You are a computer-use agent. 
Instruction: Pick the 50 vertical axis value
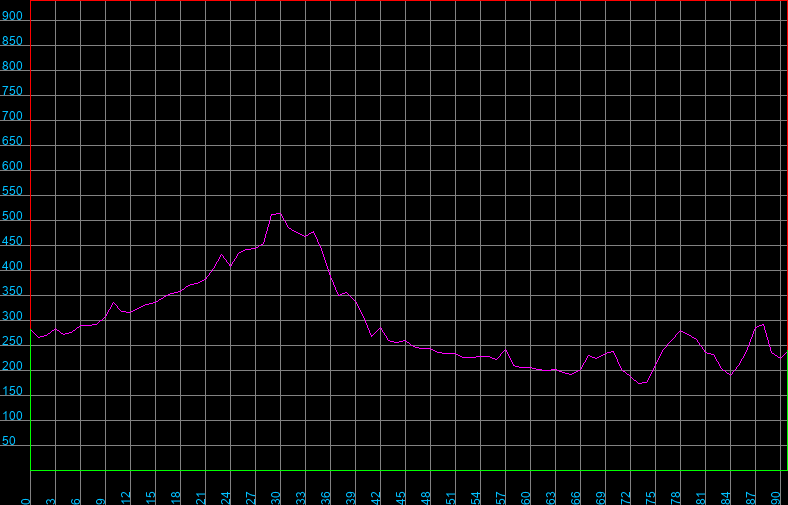click(9, 441)
